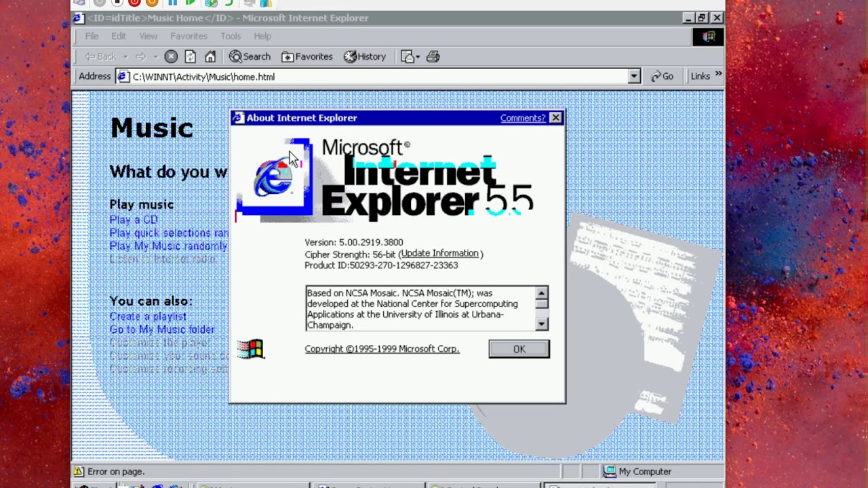Expand the Back button history dropdown

pyautogui.click(x=125, y=56)
